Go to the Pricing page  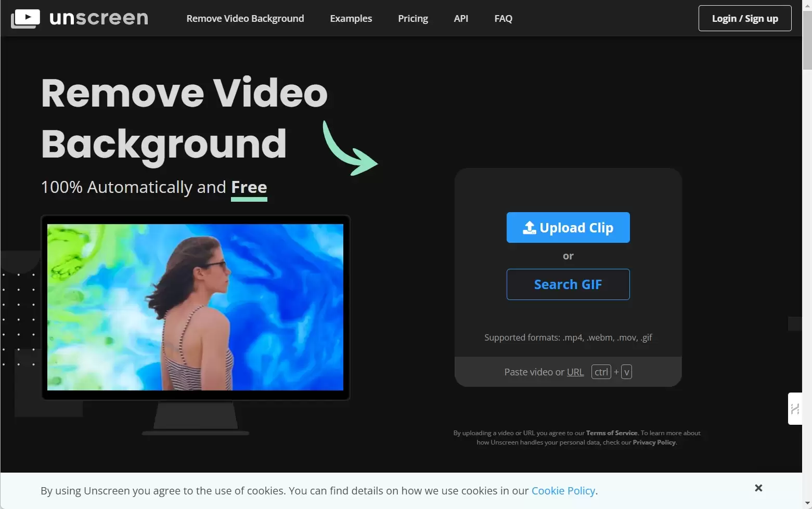[x=413, y=18]
